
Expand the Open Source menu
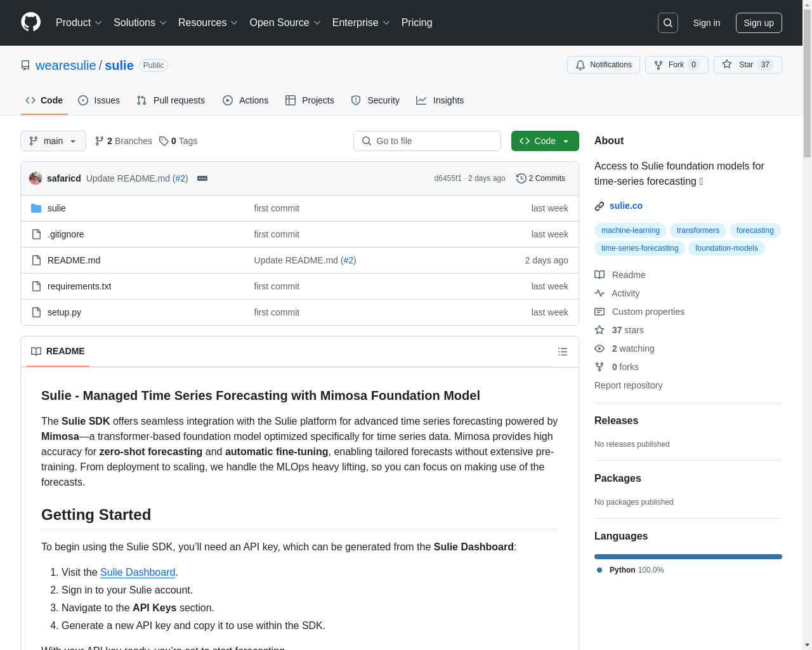pyautogui.click(x=285, y=23)
